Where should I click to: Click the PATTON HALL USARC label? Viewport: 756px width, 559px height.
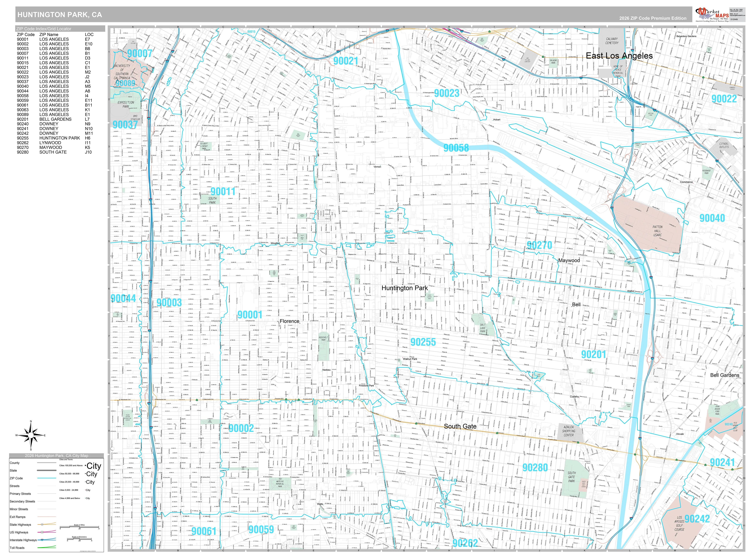tap(658, 231)
